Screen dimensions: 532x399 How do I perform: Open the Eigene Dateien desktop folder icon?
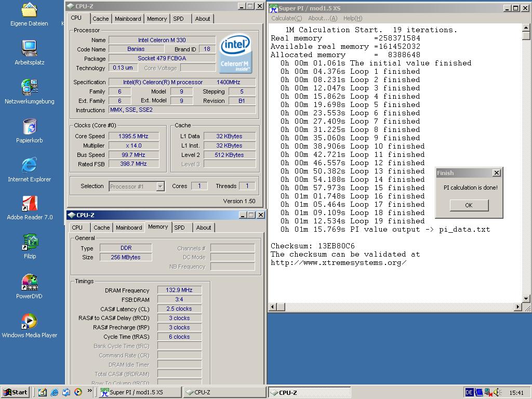pos(29,10)
